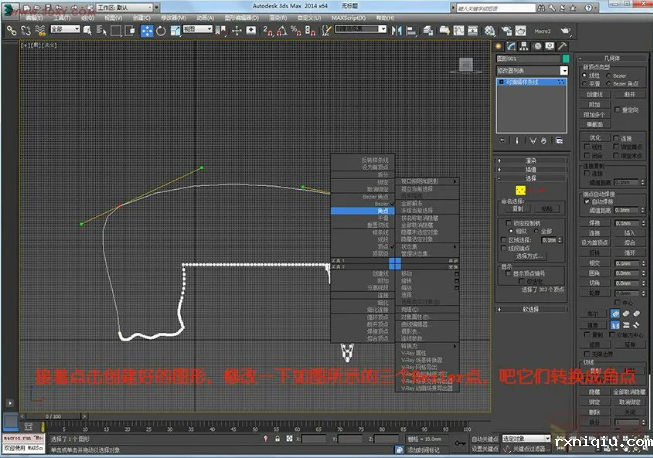
Task: Select 平滑 in the quad menu
Action: pos(363,218)
